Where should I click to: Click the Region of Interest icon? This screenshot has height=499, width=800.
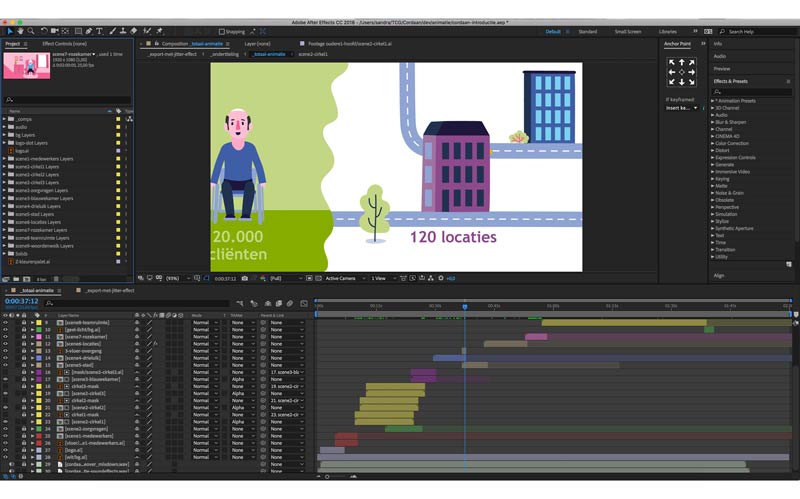(309, 279)
